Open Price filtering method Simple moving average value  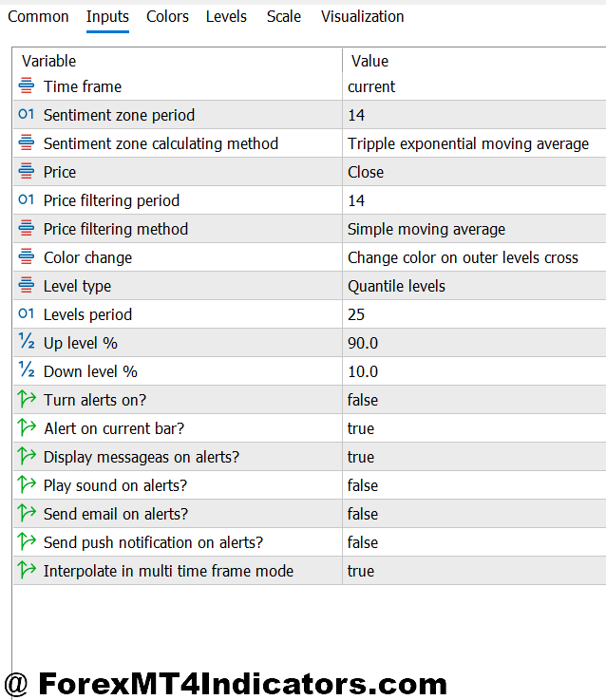(426, 229)
